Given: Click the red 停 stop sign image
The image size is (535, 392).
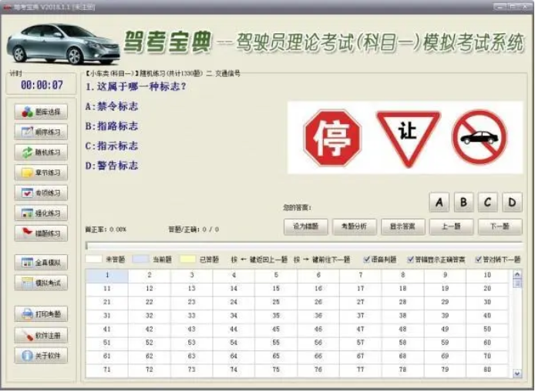Looking at the screenshot, I should click(332, 138).
